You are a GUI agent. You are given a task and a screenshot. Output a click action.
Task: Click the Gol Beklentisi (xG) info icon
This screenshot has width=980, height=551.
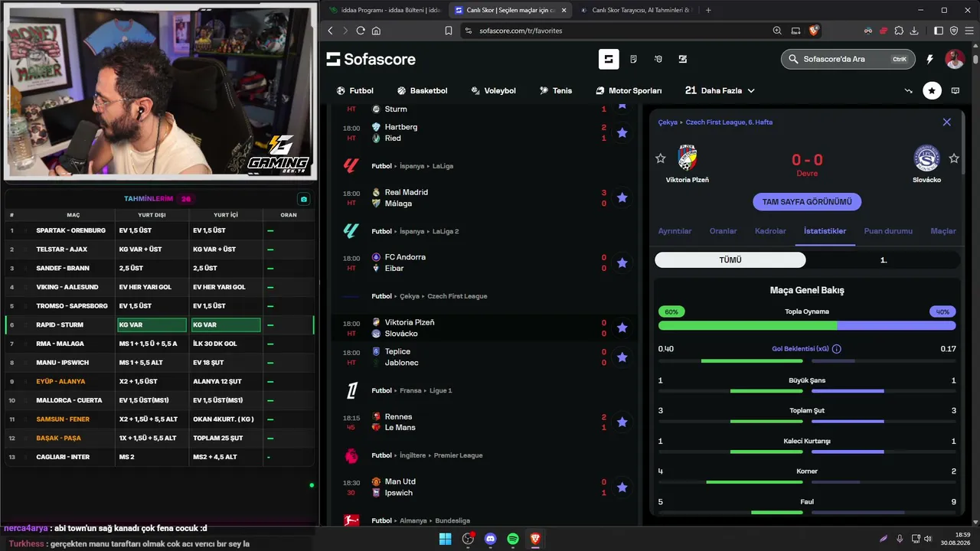click(837, 349)
